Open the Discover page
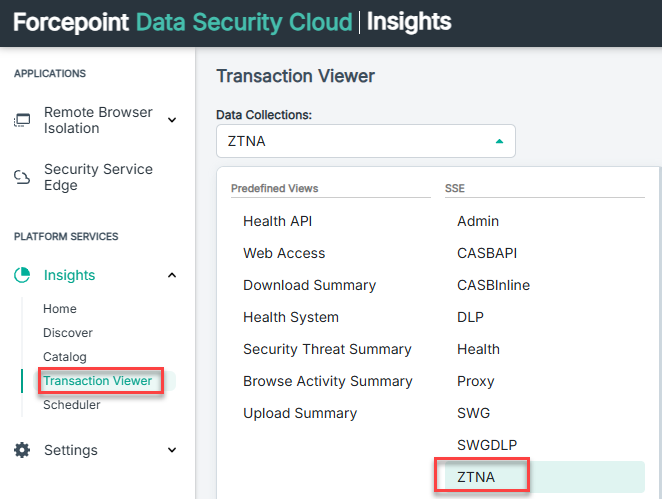 tap(68, 333)
